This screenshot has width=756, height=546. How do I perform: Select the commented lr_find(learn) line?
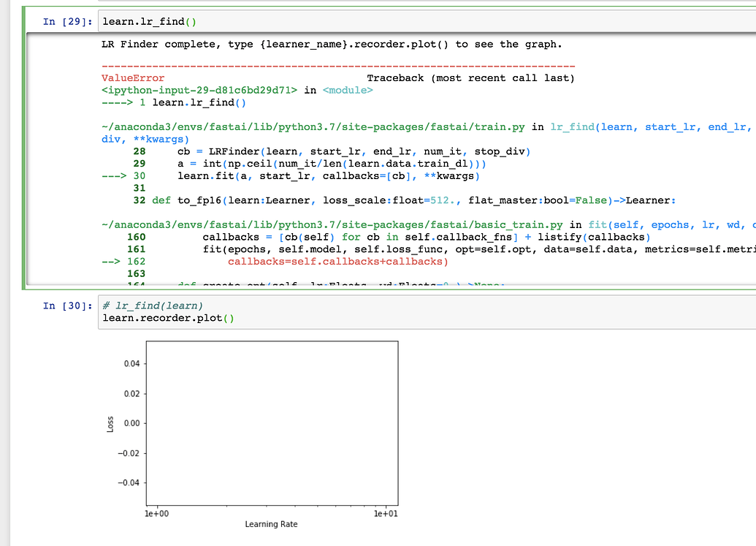152,306
